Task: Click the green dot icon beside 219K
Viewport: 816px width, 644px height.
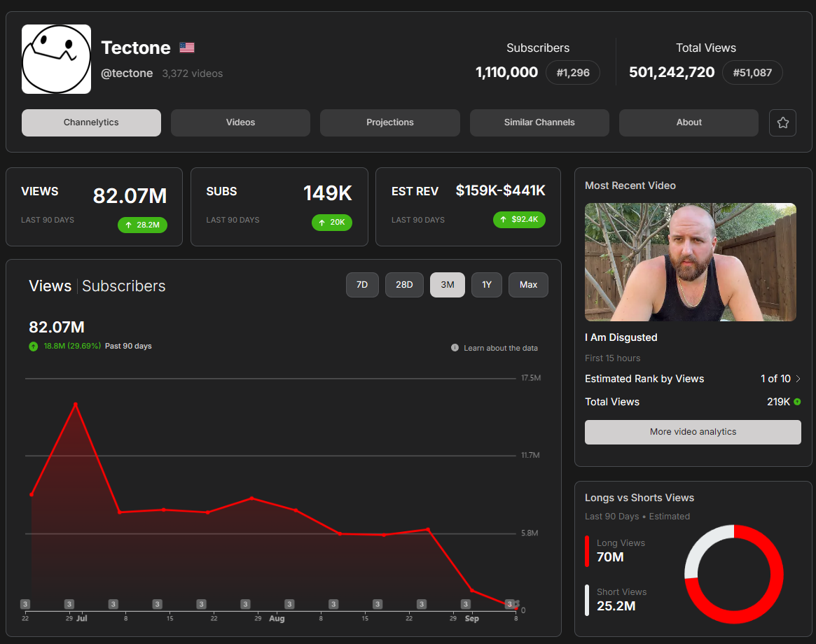Action: point(797,402)
